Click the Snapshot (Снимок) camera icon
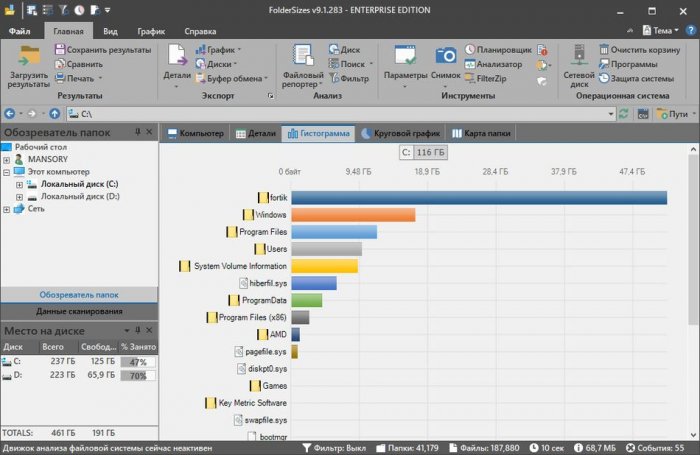Image resolution: width=700 pixels, height=455 pixels. point(446,56)
